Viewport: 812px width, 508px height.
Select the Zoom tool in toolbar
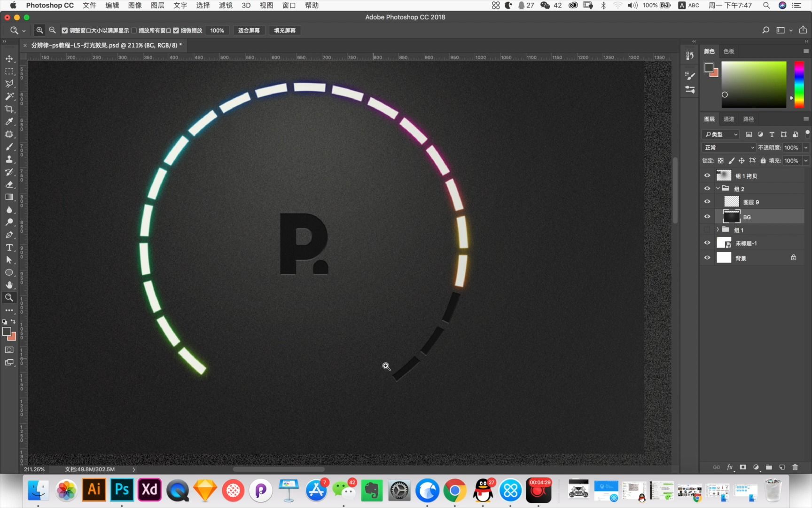[x=9, y=298]
